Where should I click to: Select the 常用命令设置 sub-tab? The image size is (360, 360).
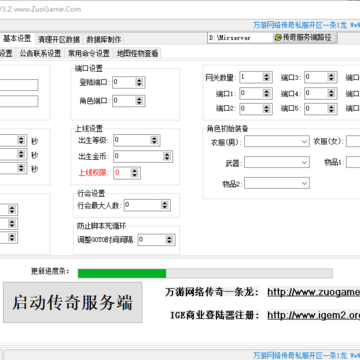(x=89, y=53)
